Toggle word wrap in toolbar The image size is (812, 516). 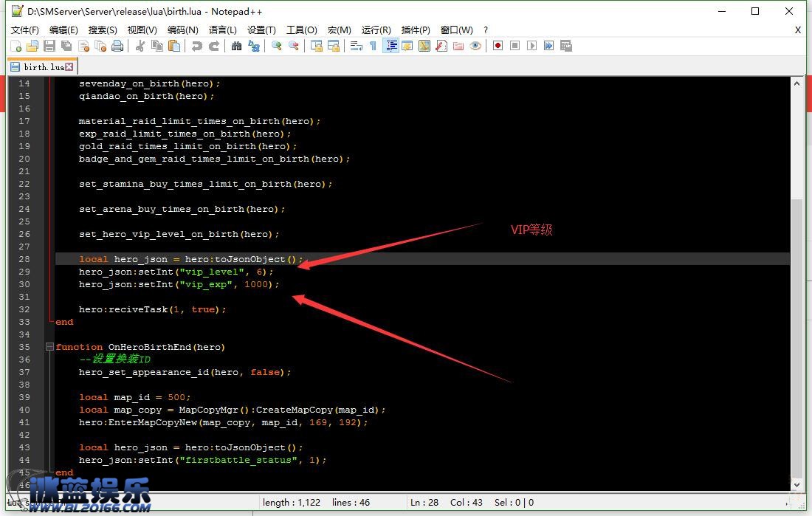357,46
